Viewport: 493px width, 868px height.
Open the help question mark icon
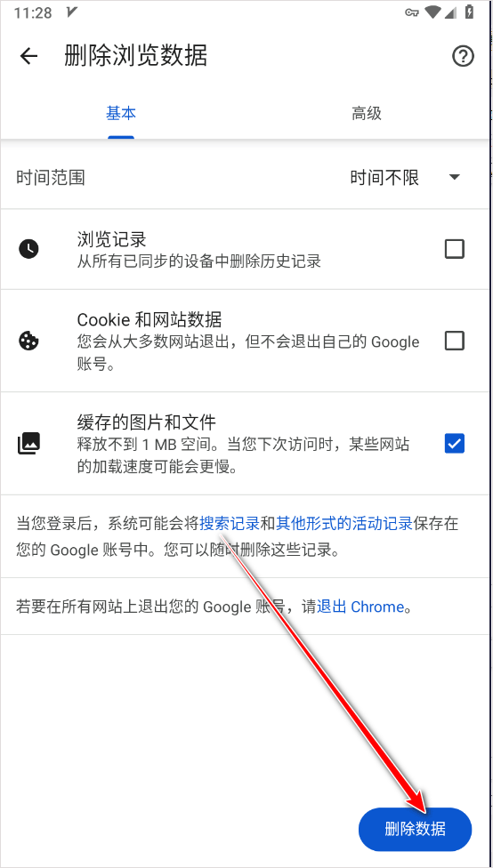[463, 56]
